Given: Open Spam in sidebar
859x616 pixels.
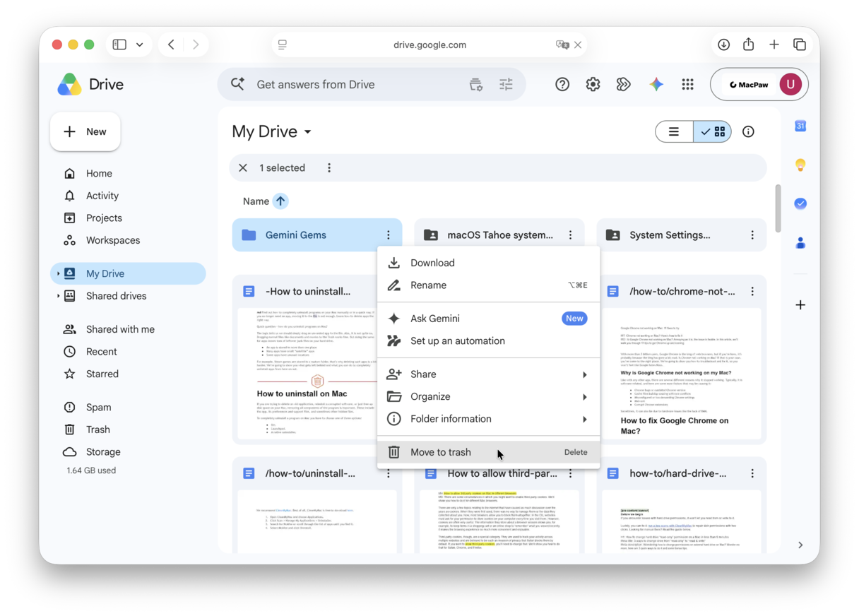Looking at the screenshot, I should pos(128,407).
